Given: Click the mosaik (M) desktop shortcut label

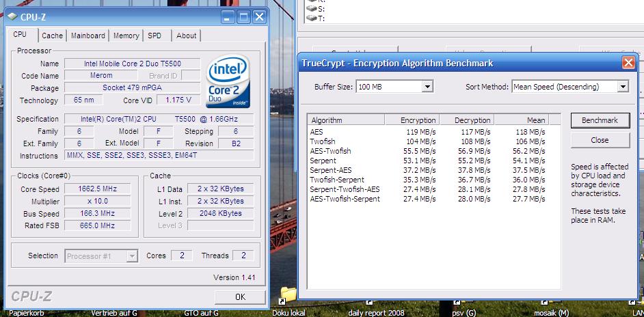Looking at the screenshot, I should point(551,313).
